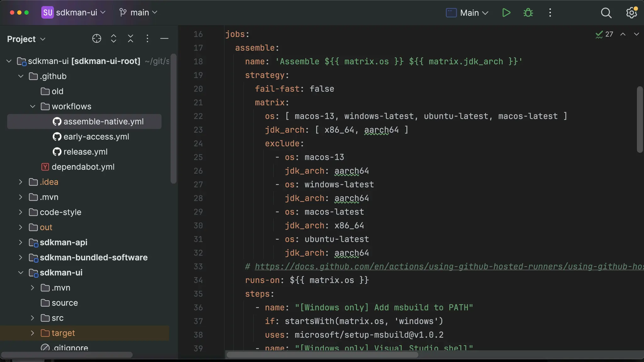Click the Run button in toolbar

tap(506, 13)
